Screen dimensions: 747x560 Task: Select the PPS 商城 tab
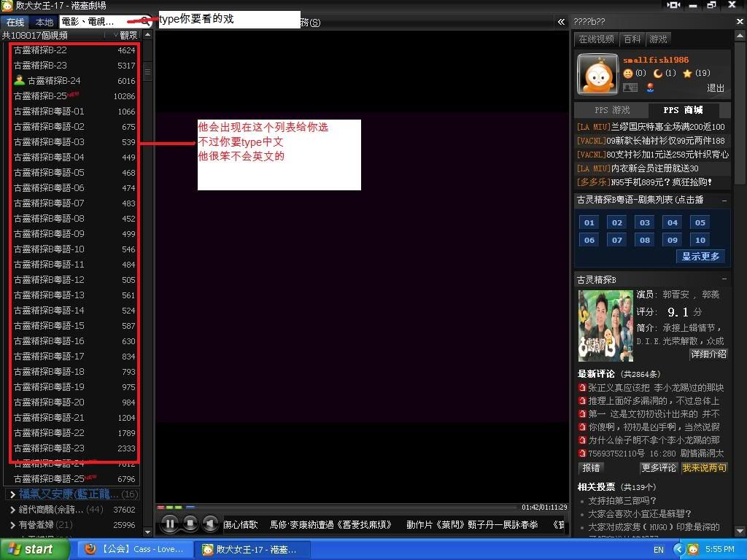(x=683, y=110)
